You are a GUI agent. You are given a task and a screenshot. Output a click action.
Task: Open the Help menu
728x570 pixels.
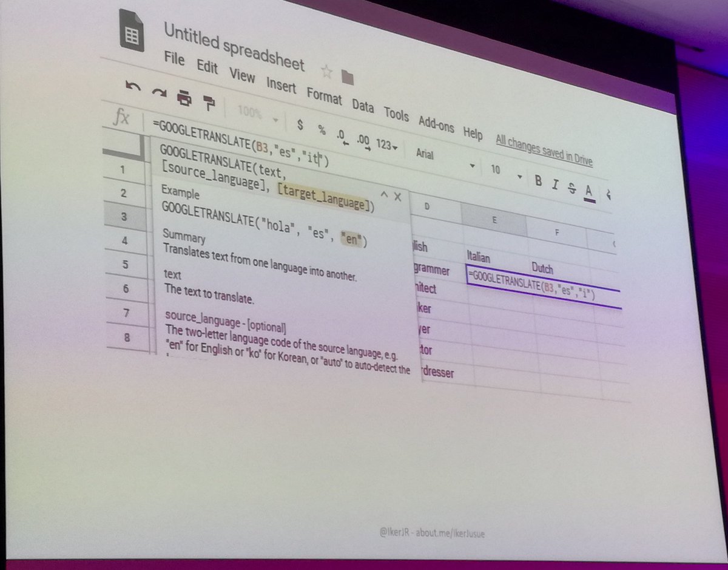tap(473, 132)
